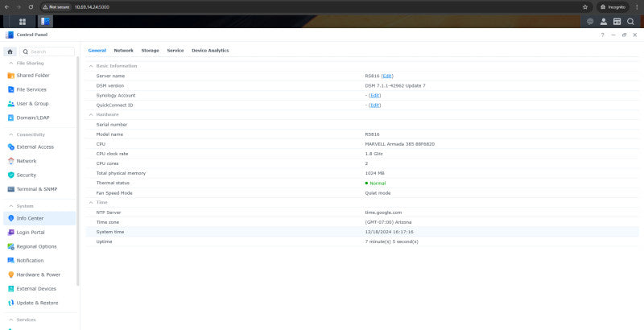Screen dimensions: 644x330
Task: Click the Arizona time zone value
Action: coord(388,222)
